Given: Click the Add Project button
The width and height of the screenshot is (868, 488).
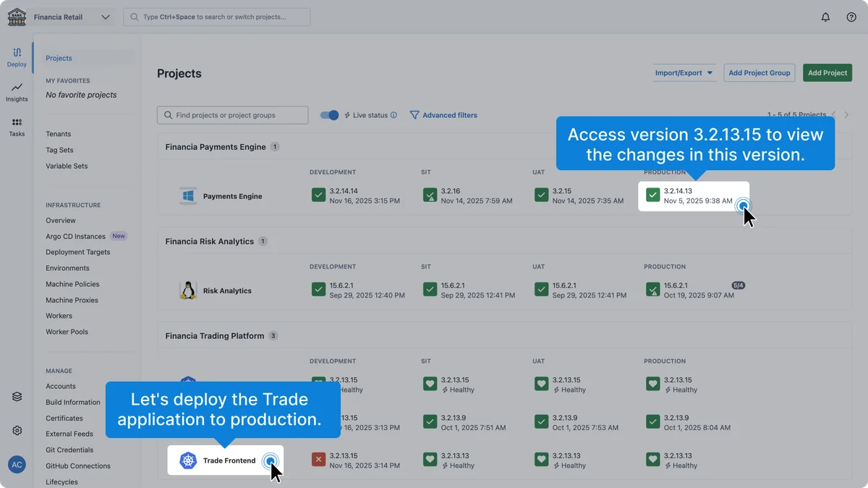Looking at the screenshot, I should pos(827,72).
